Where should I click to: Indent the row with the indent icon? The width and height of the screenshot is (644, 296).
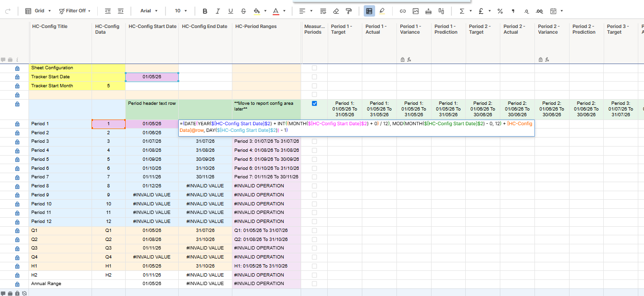(120, 11)
